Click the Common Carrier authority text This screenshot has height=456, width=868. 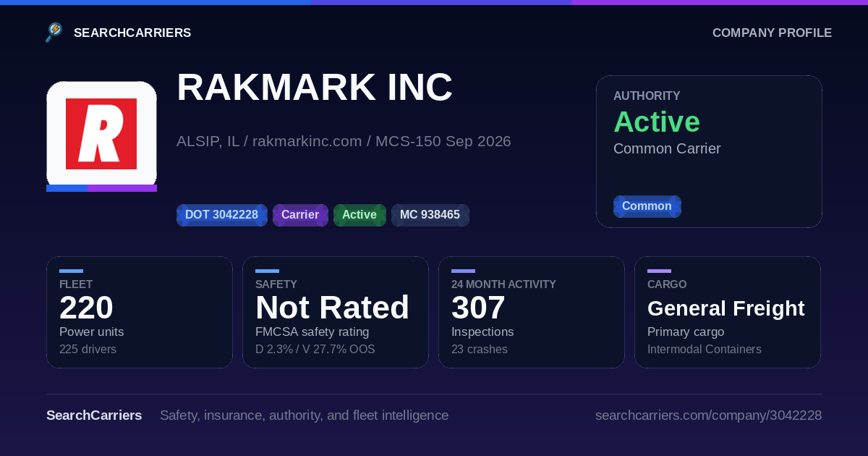[x=667, y=149]
